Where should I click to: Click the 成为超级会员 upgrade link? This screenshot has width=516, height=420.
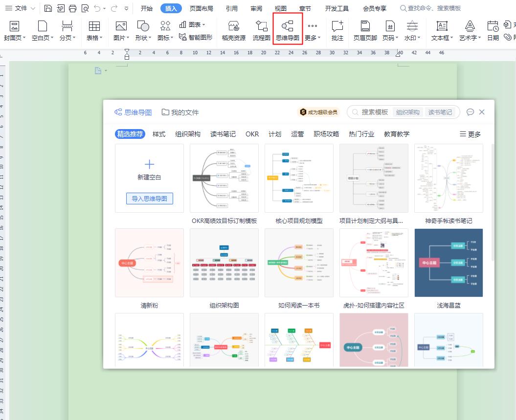pyautogui.click(x=319, y=111)
